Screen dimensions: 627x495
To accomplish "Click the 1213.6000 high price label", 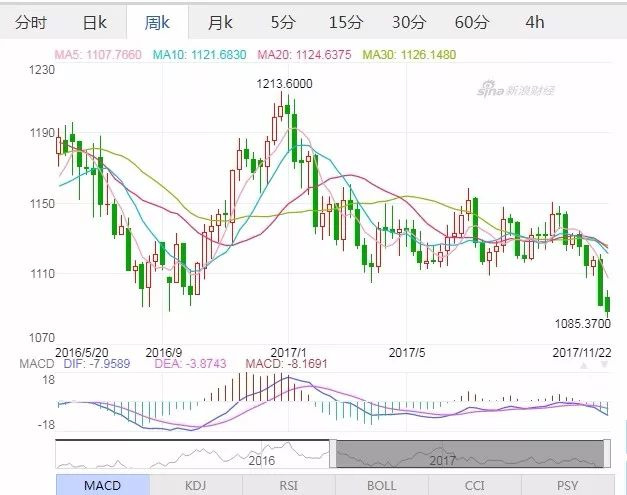I will (x=284, y=84).
